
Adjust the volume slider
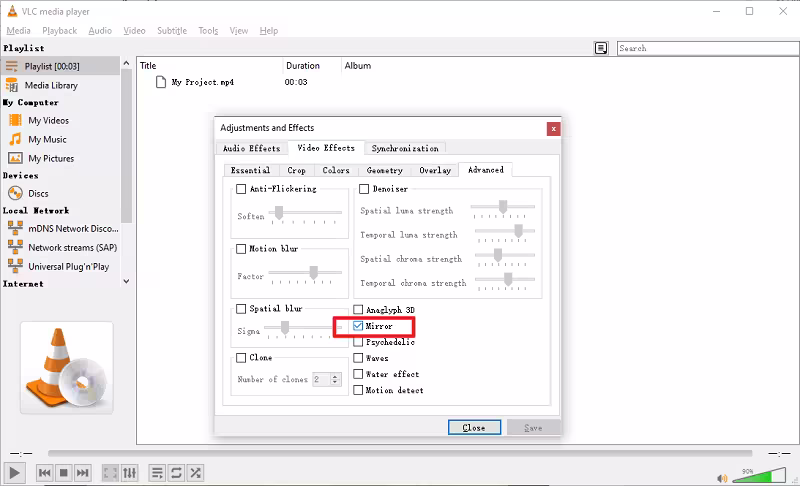coord(759,475)
